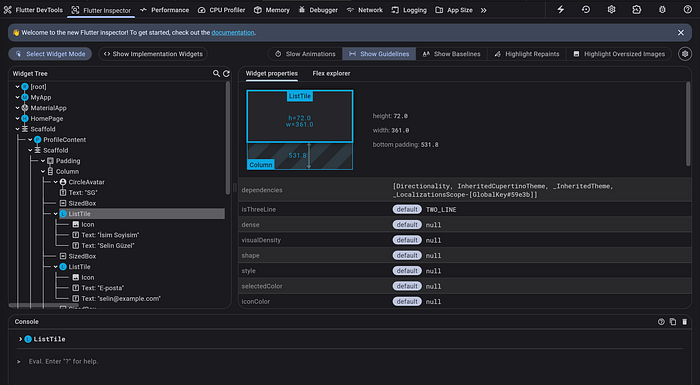The image size is (700, 385).
Task: Click the widget tree vertical scrollbar
Action: click(228, 138)
